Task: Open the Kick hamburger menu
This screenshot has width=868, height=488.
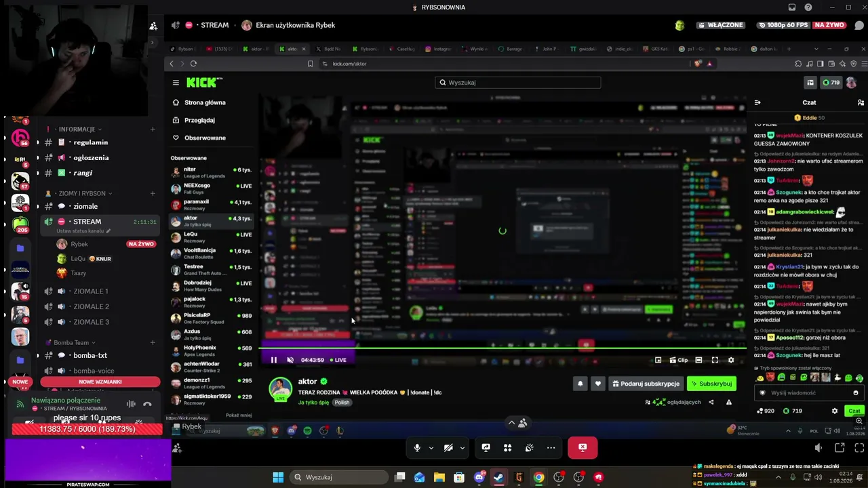Action: (176, 83)
